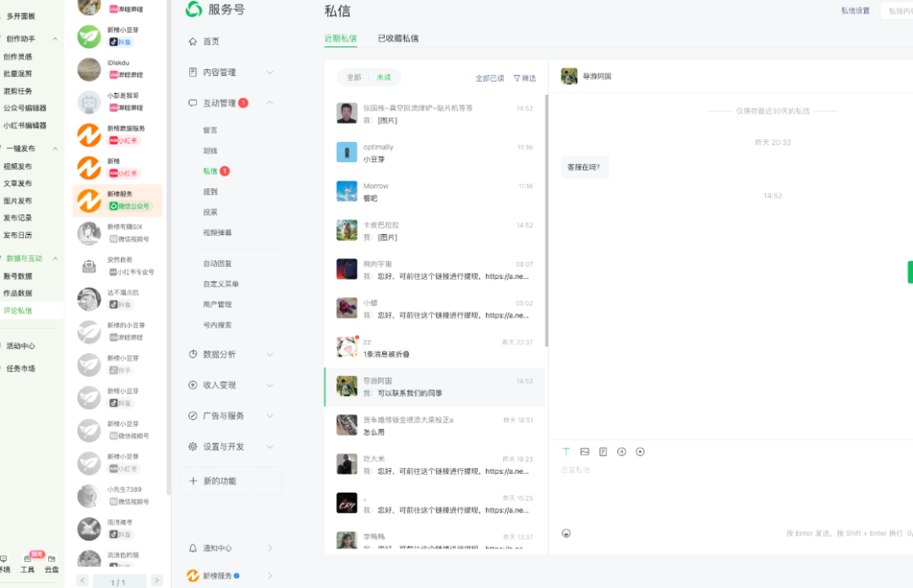Open 自动回复 menu item
The image size is (913, 588).
coord(217,264)
